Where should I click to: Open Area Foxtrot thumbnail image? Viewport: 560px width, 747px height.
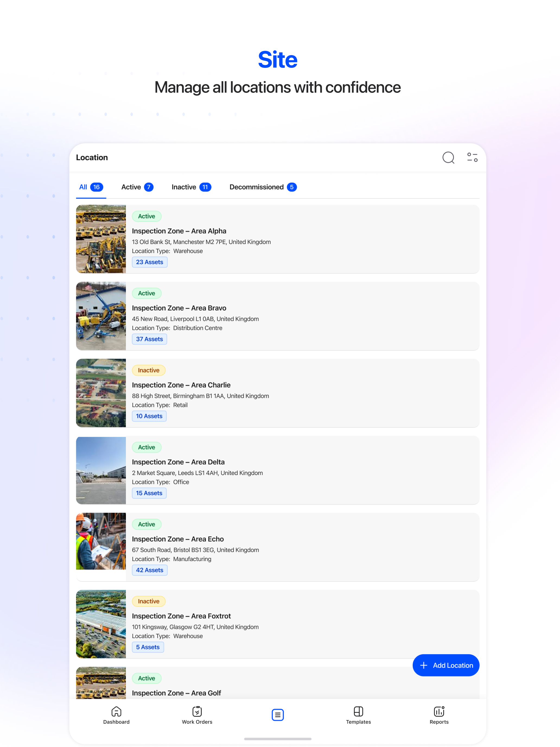101,624
